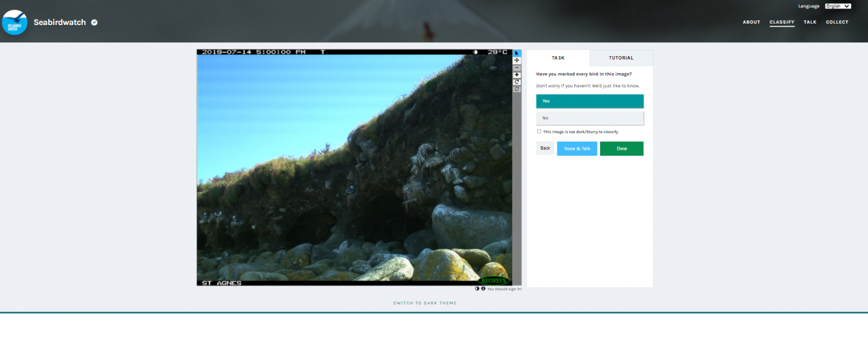This screenshot has height=344, width=868.
Task: Select the Task tab
Action: coord(558,58)
